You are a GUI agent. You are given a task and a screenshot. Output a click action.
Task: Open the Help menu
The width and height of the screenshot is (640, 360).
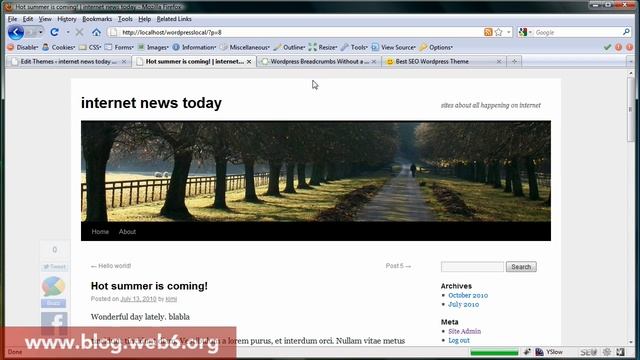pyautogui.click(x=144, y=19)
